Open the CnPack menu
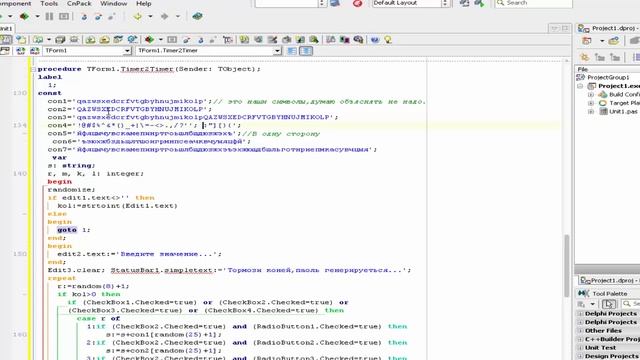 click(79, 3)
